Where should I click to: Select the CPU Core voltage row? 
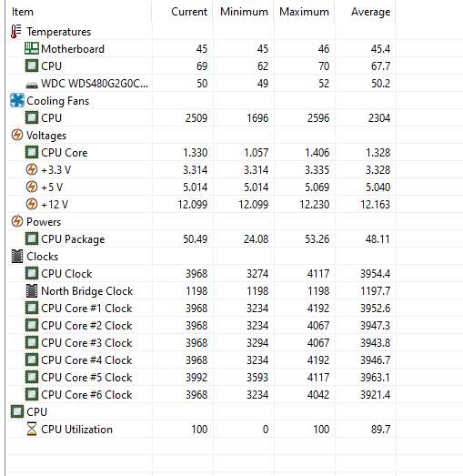pyautogui.click(x=201, y=152)
